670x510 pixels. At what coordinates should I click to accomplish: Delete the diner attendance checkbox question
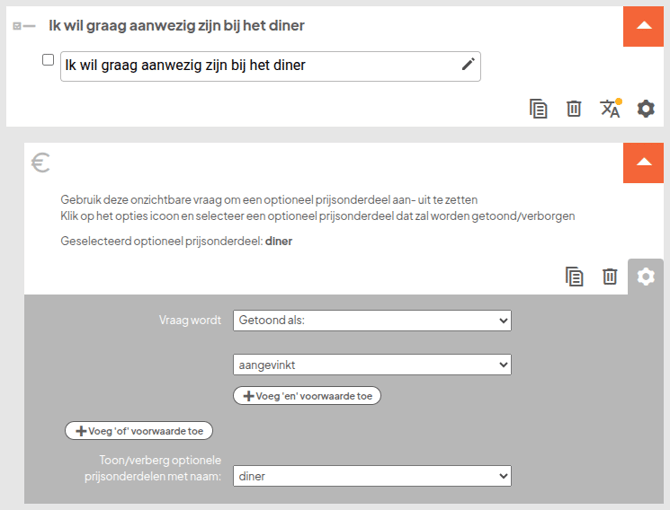click(574, 109)
